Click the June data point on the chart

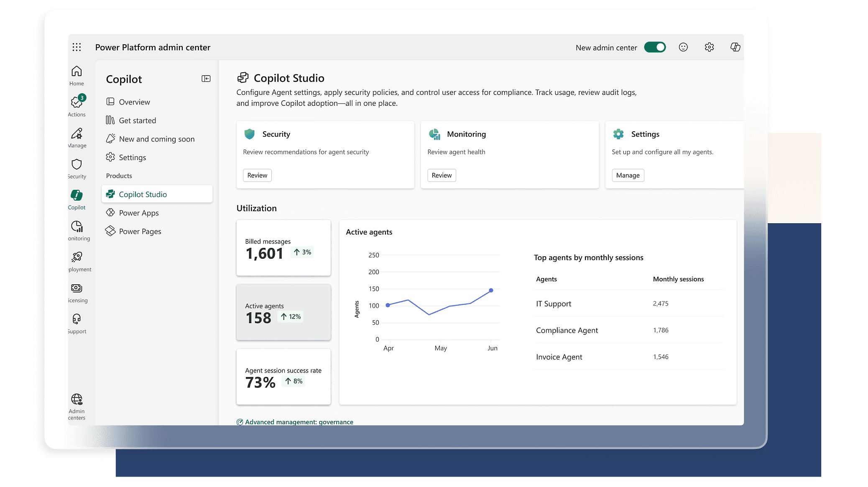tap(491, 290)
